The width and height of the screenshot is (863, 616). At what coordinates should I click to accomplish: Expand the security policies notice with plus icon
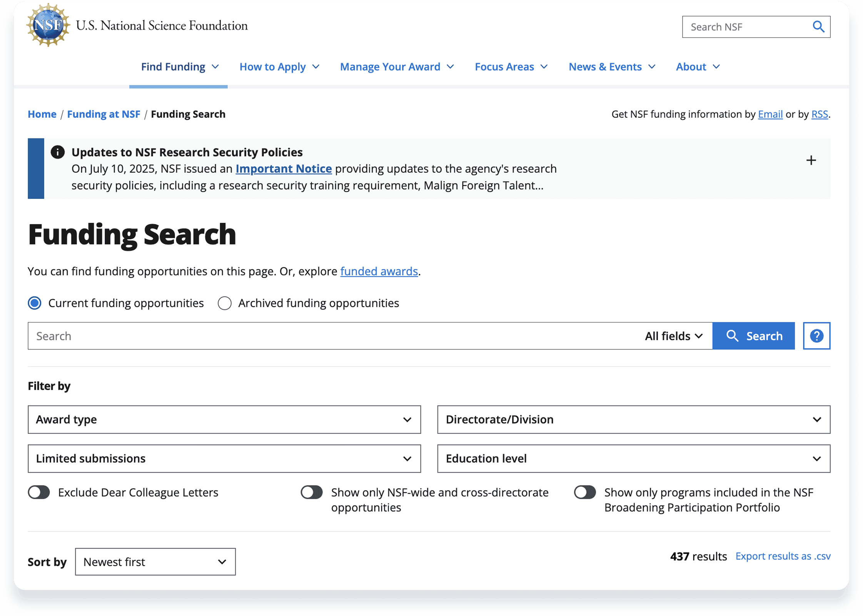point(811,160)
